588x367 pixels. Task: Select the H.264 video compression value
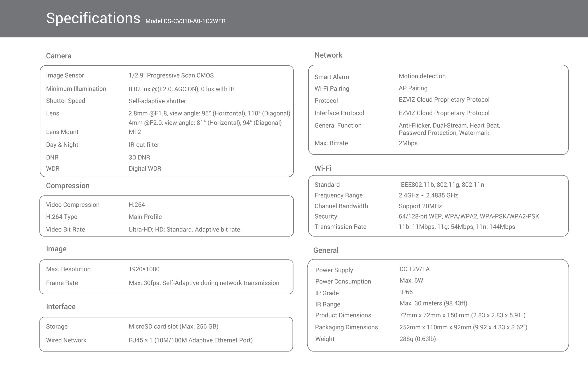point(137,205)
